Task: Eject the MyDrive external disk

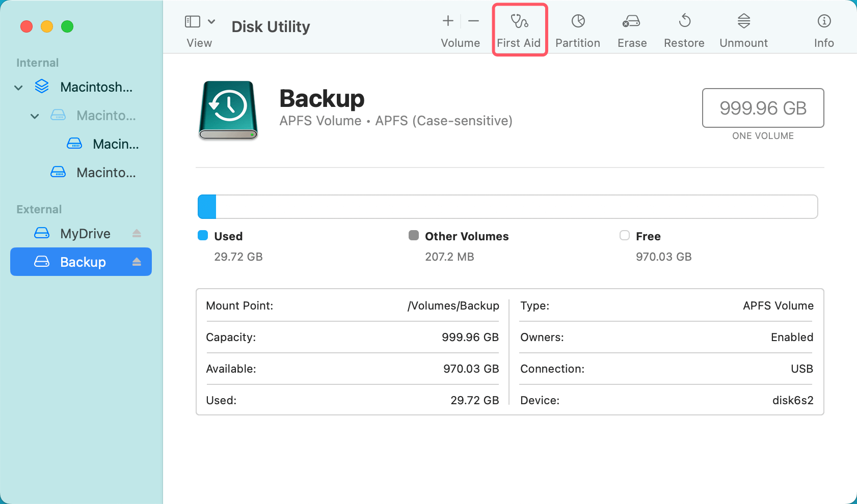Action: 137,233
